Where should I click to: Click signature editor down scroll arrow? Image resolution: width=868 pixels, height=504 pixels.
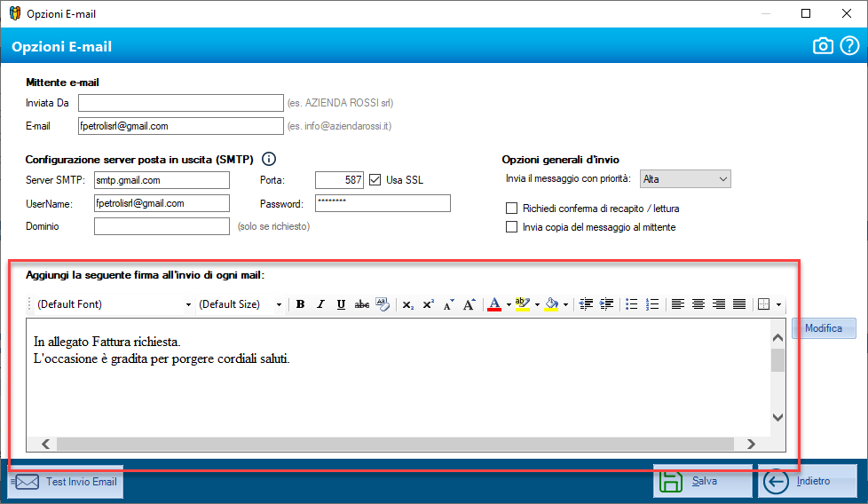pos(777,418)
